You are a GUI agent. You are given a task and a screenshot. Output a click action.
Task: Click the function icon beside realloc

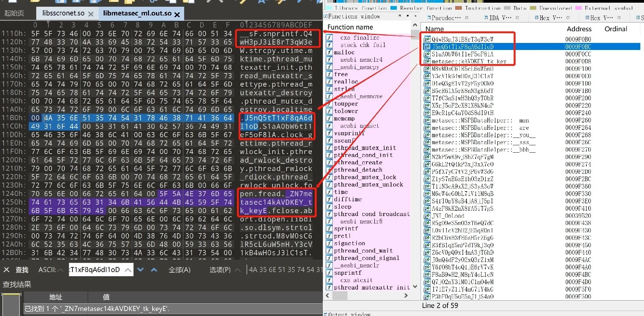(x=329, y=82)
